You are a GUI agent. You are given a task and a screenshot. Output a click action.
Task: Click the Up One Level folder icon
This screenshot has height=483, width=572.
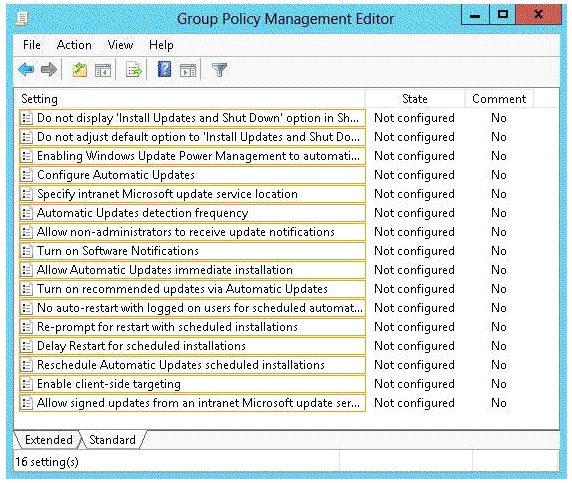80,69
